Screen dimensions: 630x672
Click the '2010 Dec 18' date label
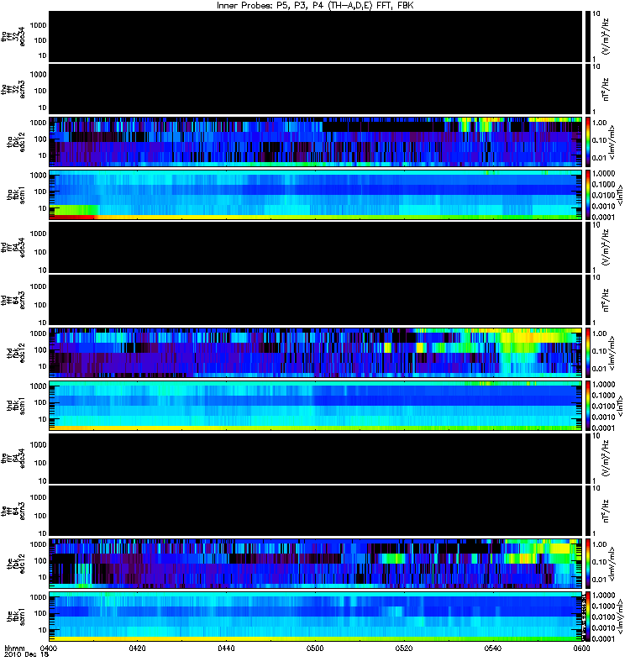pos(26,654)
